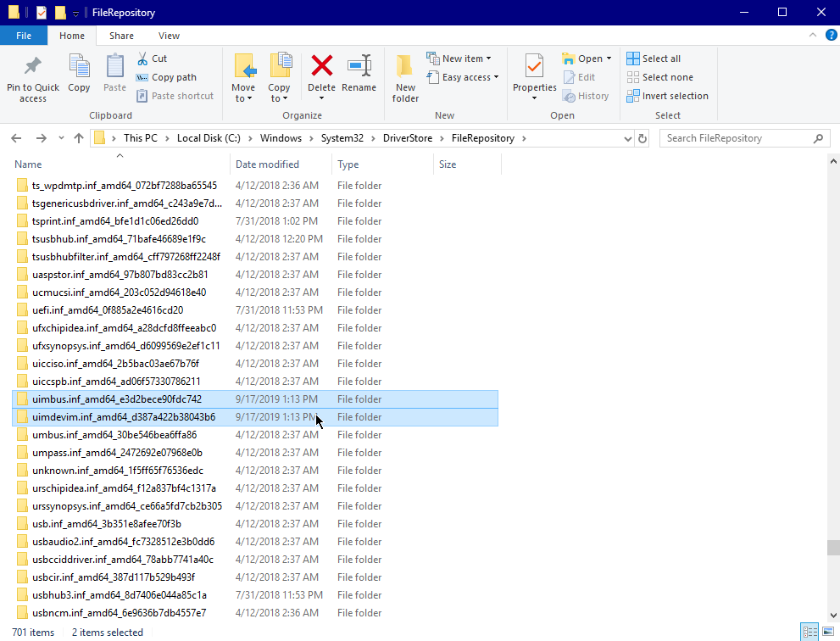Click Windows breadcrumb in address bar
Screen dimensions: 840x641
pyautogui.click(x=281, y=138)
